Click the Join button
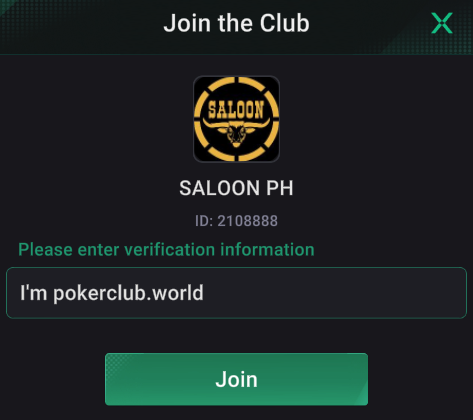 click(236, 379)
